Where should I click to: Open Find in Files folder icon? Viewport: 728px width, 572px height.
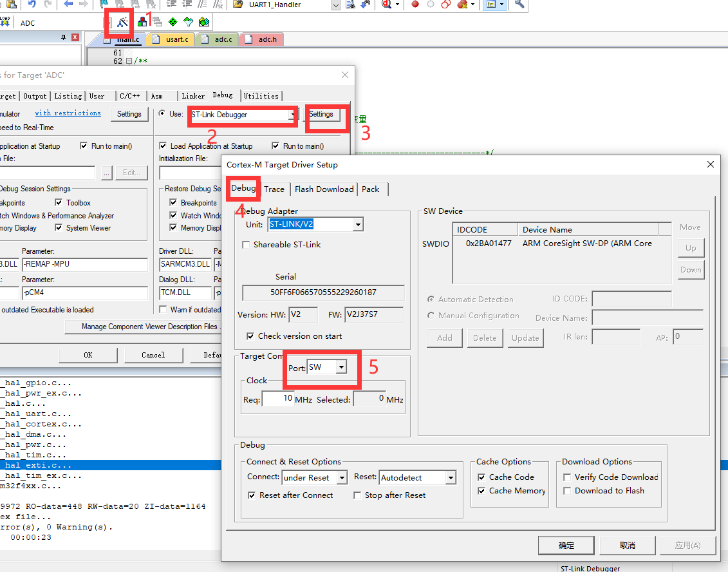pyautogui.click(x=238, y=4)
